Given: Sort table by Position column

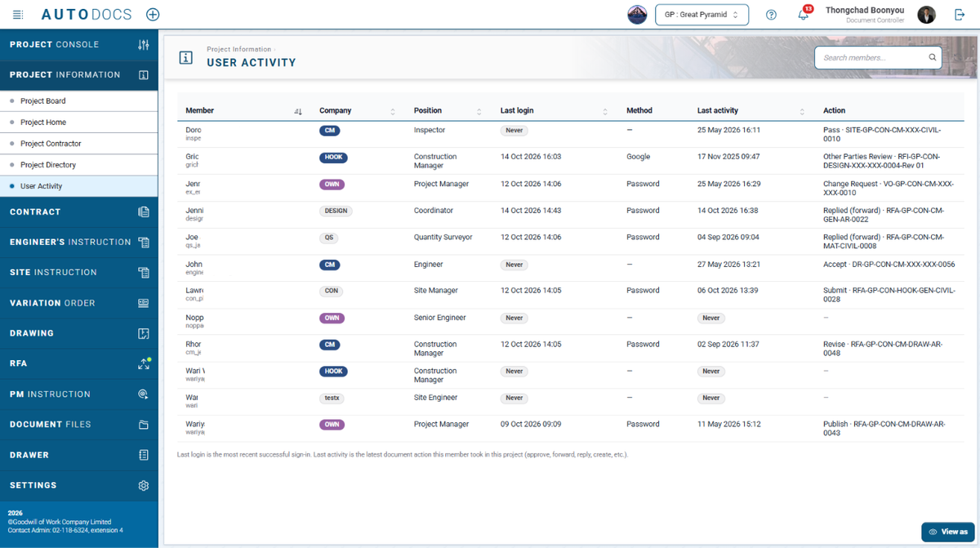Looking at the screenshot, I should click(479, 111).
